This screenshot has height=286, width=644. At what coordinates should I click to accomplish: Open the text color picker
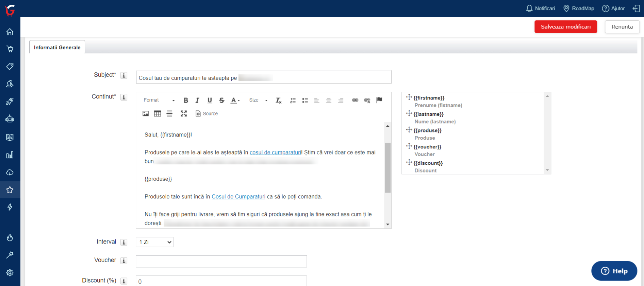(x=235, y=100)
